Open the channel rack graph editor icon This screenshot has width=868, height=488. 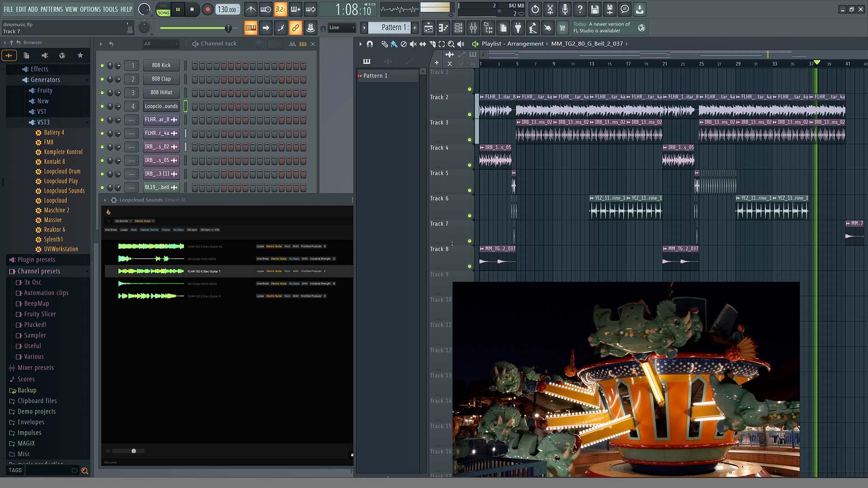pos(292,44)
